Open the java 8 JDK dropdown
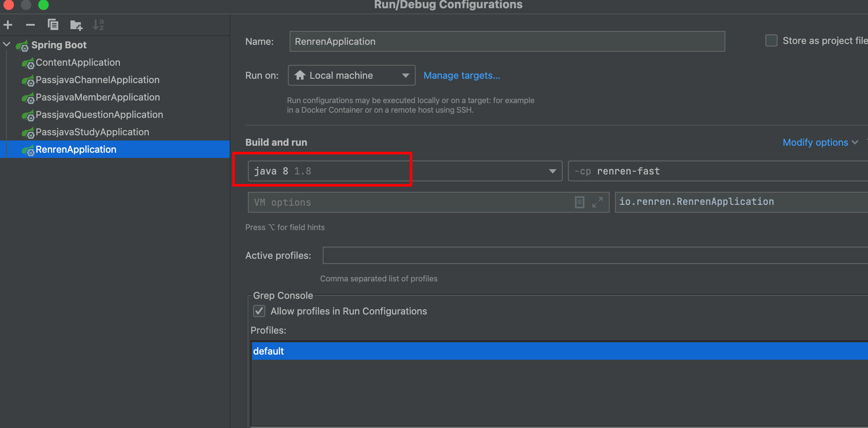 (x=552, y=171)
